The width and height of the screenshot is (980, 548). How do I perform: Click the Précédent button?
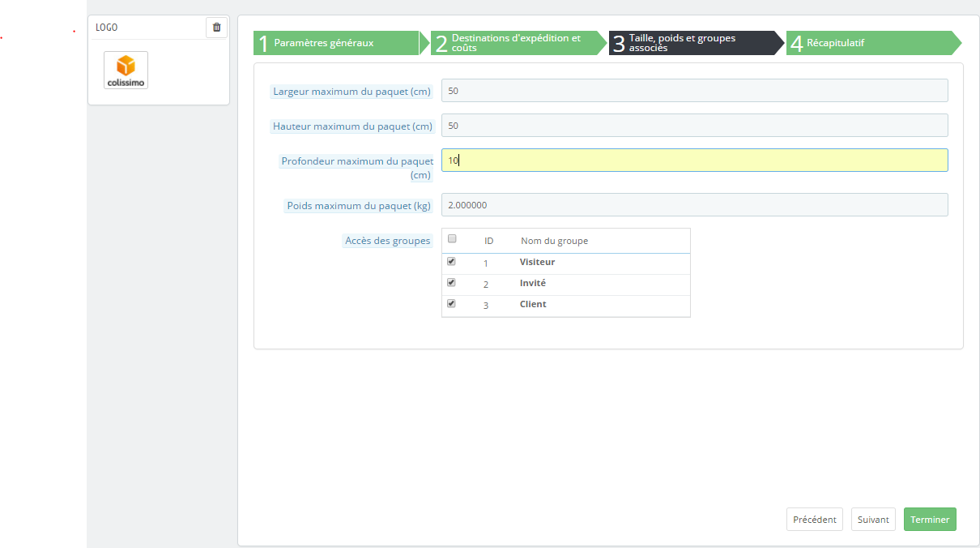coord(815,520)
